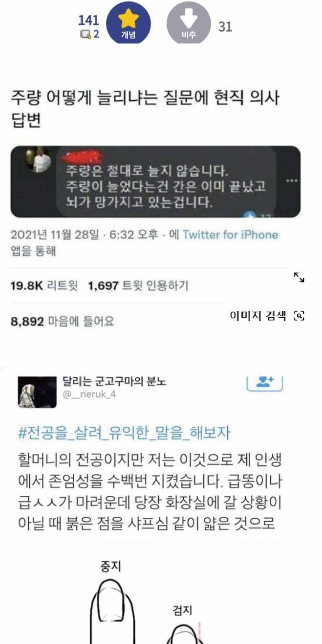Open the Twitter for iPhone link
The height and width of the screenshot is (644, 322).
230,235
